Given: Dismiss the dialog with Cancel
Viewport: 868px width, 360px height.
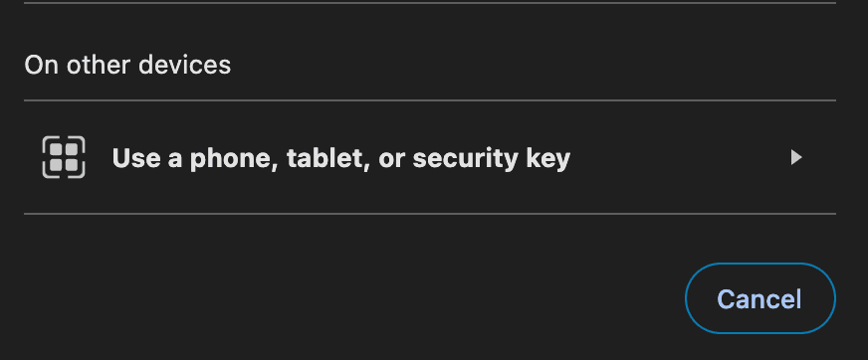Looking at the screenshot, I should 760,298.
